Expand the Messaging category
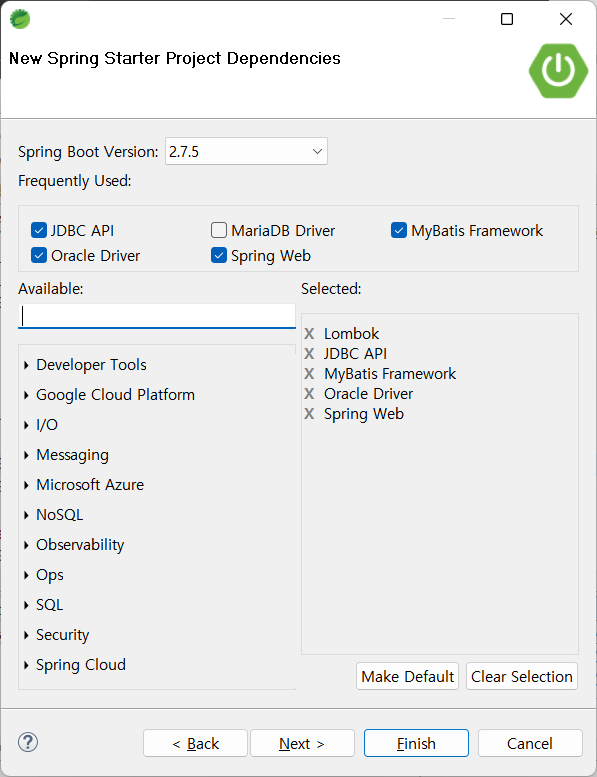597x777 pixels. (26, 455)
